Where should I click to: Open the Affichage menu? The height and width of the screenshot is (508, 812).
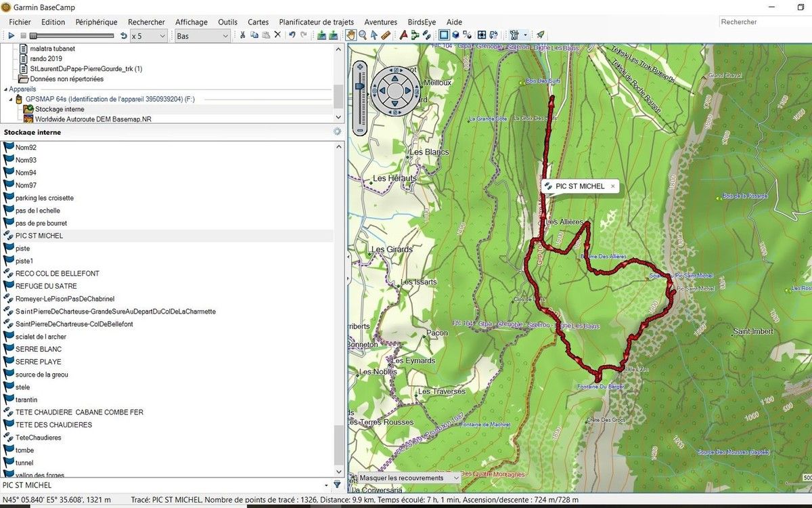[x=191, y=22]
